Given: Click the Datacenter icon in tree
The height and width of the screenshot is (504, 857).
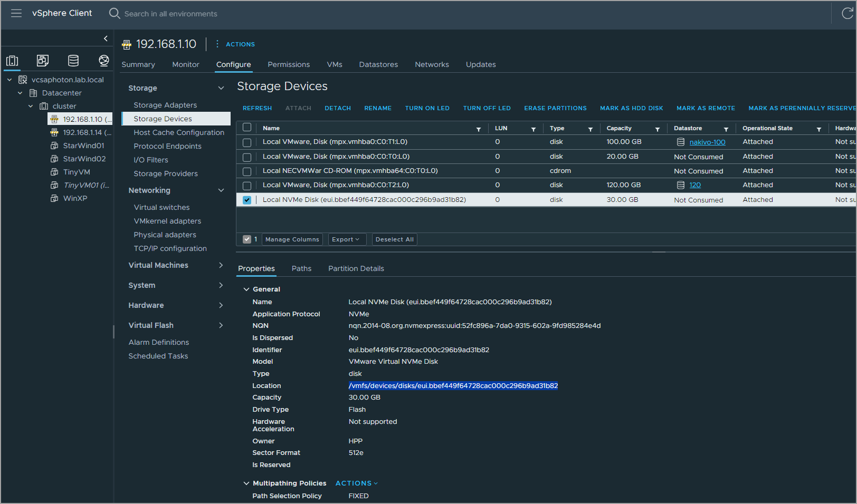Looking at the screenshot, I should (33, 93).
